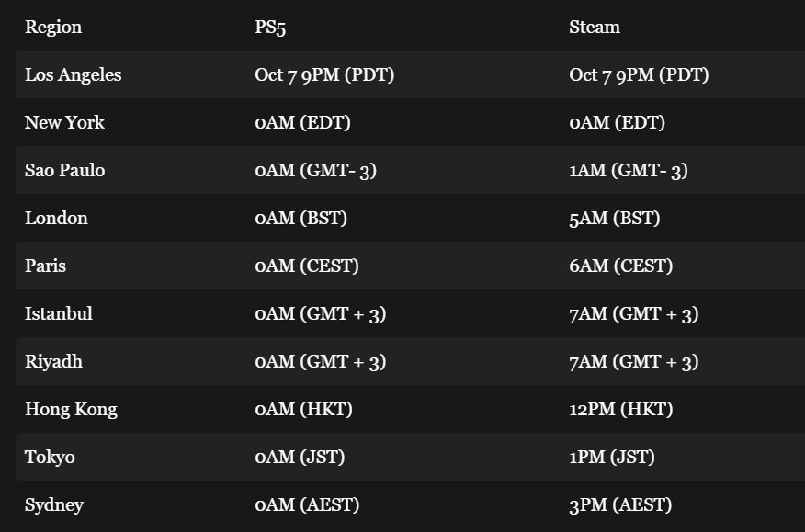Select the Sydney region cell
The width and height of the screenshot is (805, 532).
coord(54,504)
